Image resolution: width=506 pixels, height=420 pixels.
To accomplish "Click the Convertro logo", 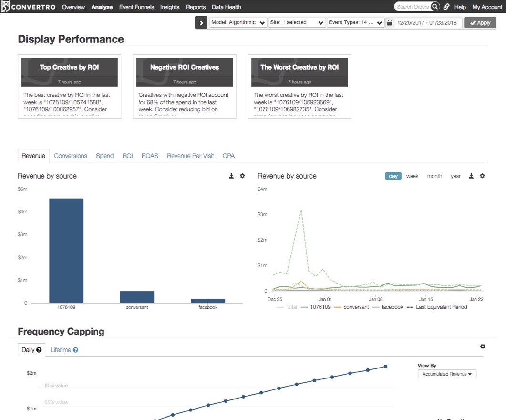I will tap(29, 7).
